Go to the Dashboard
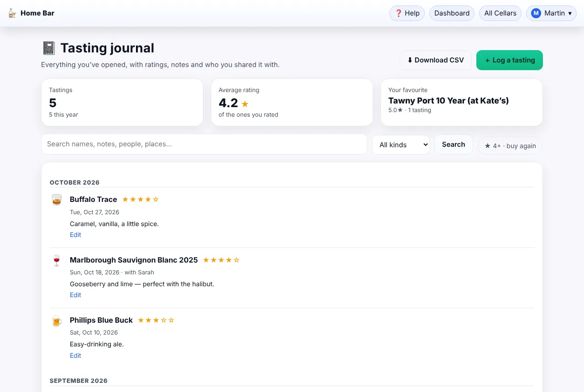 (x=452, y=13)
